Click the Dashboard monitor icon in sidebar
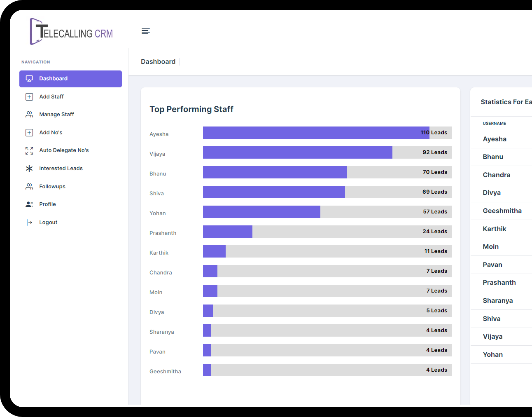This screenshot has height=417, width=532. (x=29, y=79)
